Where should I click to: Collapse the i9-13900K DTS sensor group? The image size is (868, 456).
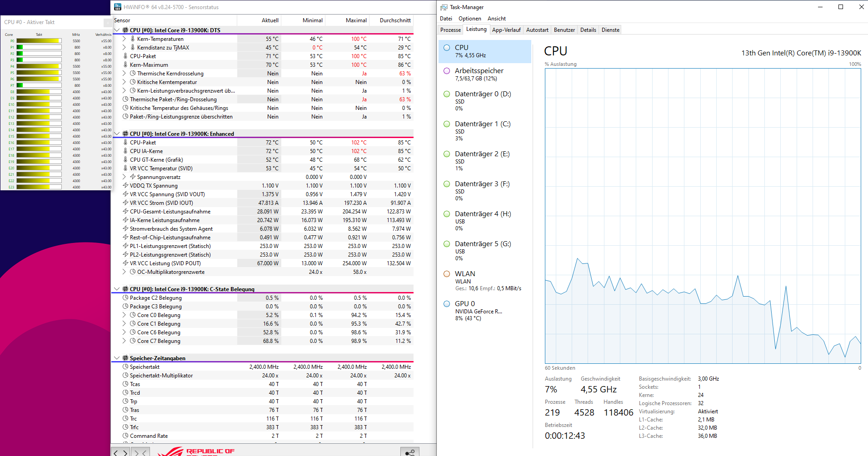[117, 30]
